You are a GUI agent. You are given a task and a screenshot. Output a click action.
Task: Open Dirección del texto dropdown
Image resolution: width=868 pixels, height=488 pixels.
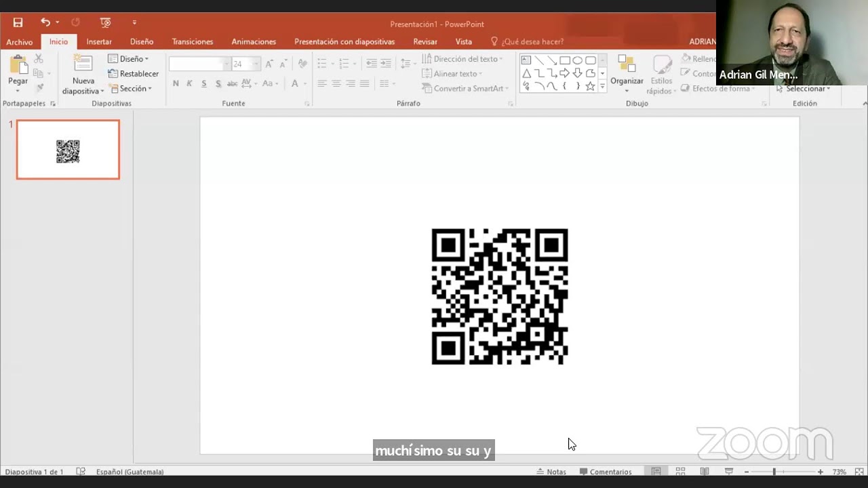pyautogui.click(x=462, y=59)
